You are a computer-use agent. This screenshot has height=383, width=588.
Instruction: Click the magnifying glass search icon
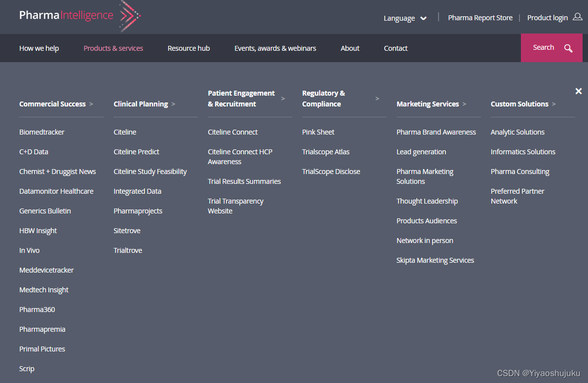pyautogui.click(x=568, y=48)
